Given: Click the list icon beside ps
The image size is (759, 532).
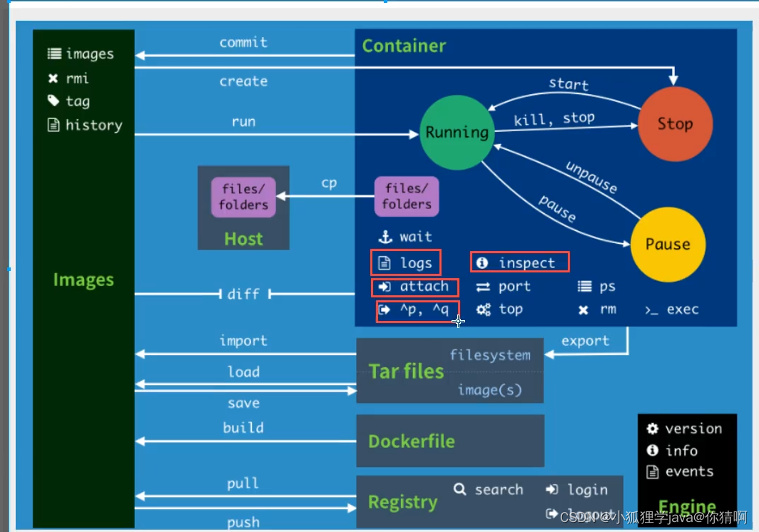Looking at the screenshot, I should point(585,287).
